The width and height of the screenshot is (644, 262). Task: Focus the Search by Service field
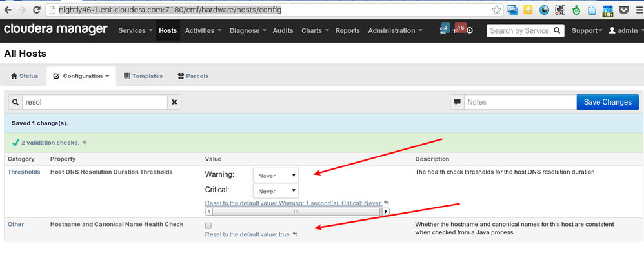[x=520, y=30]
